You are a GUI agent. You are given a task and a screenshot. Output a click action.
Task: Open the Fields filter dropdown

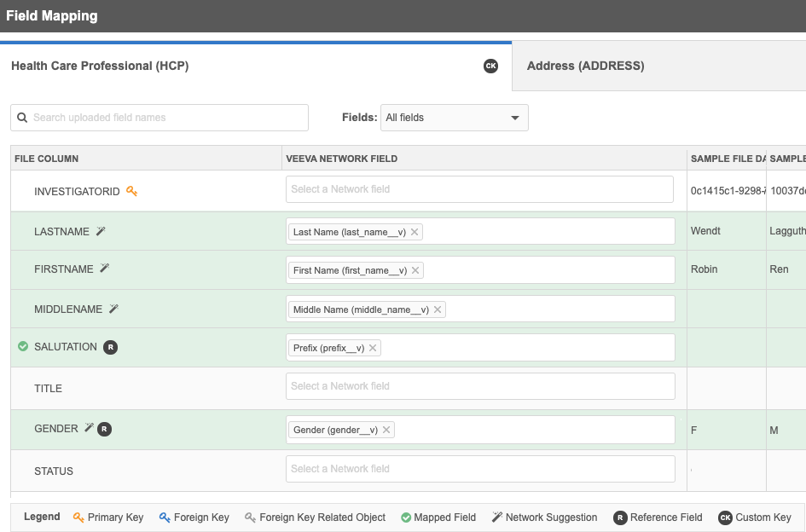(x=454, y=118)
